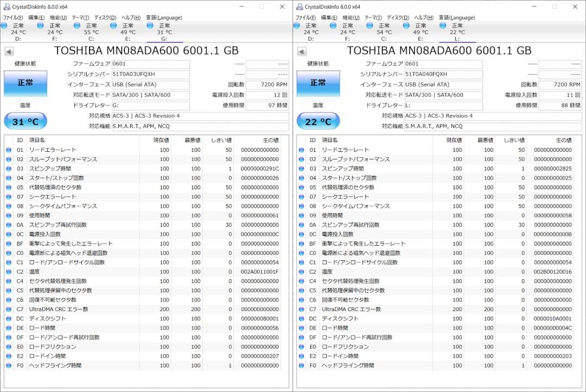The width and height of the screenshot is (586, 392).
Task: Click 31 °C temperature button
Action: 26,121
